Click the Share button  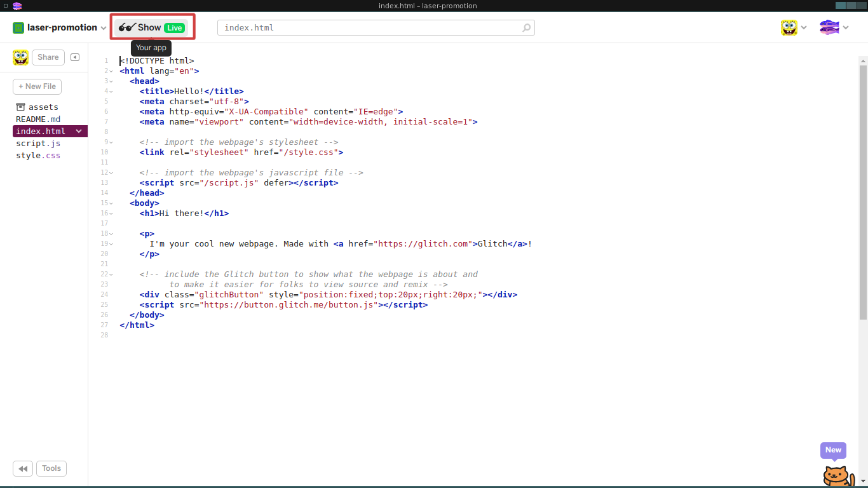(x=48, y=57)
